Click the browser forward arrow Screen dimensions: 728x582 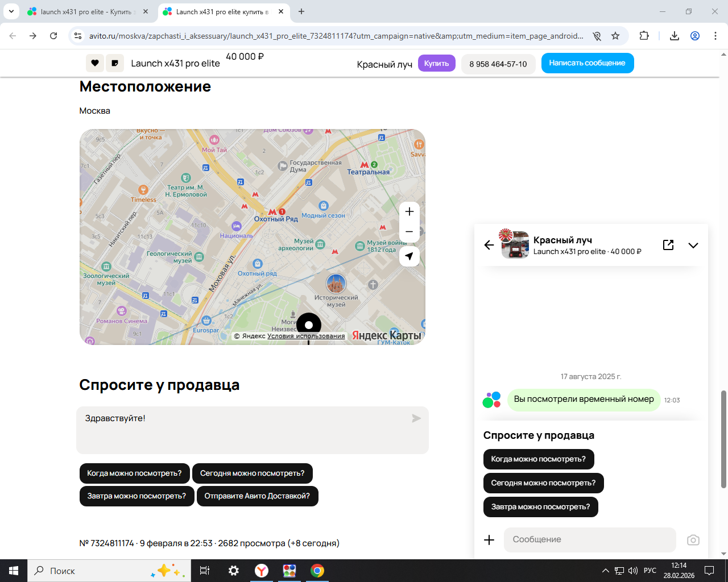click(x=33, y=36)
